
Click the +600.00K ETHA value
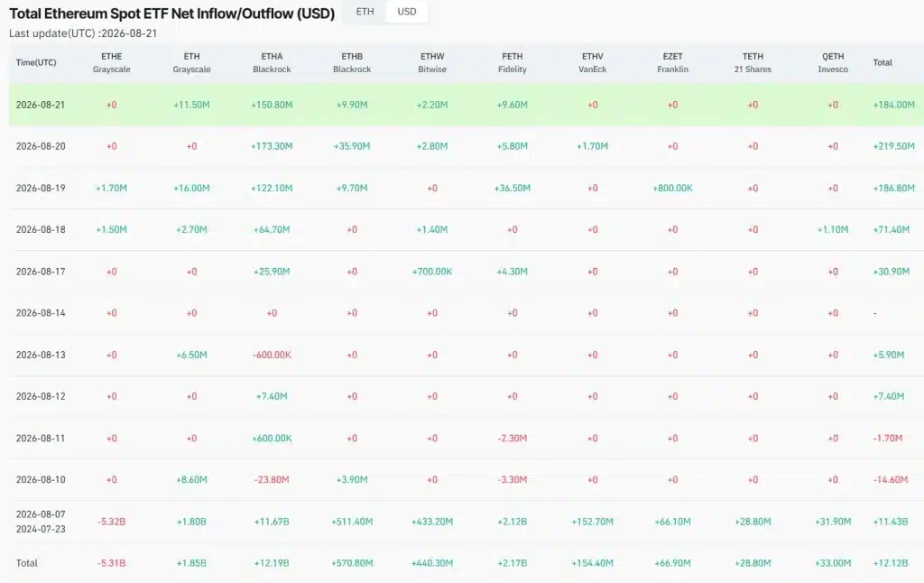(x=272, y=438)
